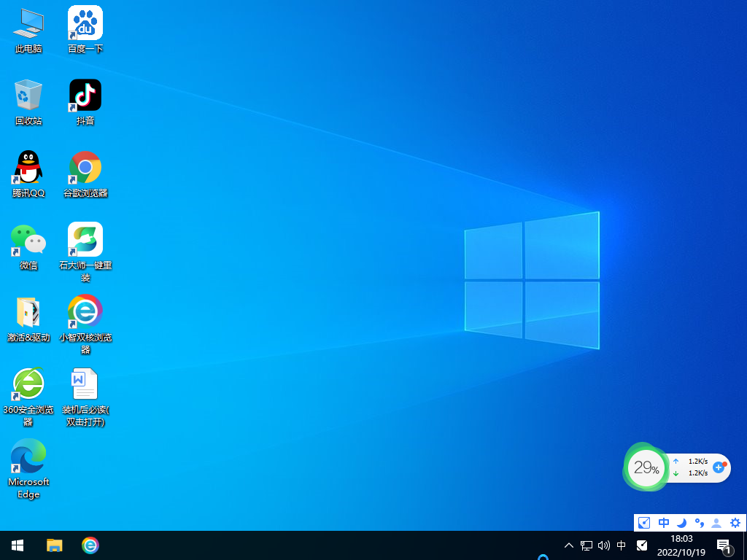Toggle full/half-width with the moon icon
The image size is (747, 560).
[x=681, y=523]
